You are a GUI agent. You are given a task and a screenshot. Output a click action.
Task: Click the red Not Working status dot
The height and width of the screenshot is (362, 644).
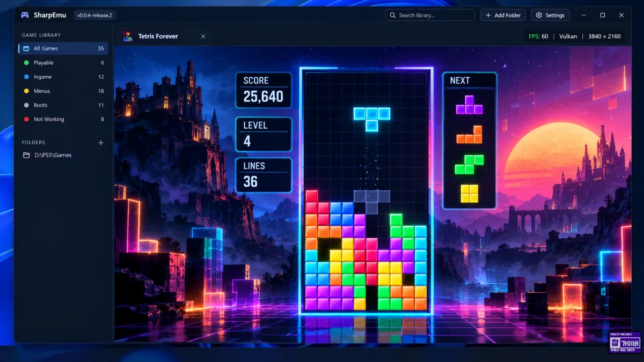(26, 119)
